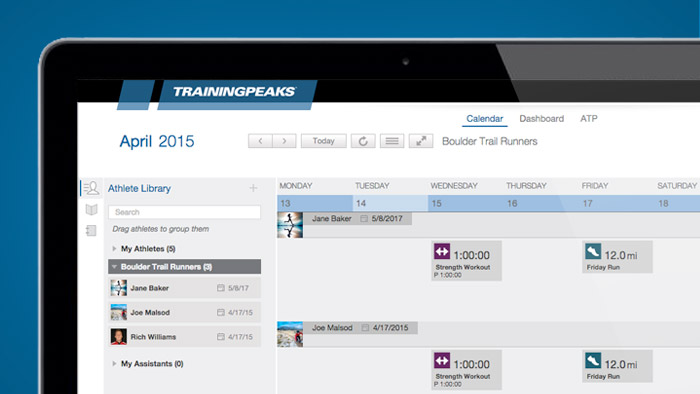Switch to the ATP tab

589,119
